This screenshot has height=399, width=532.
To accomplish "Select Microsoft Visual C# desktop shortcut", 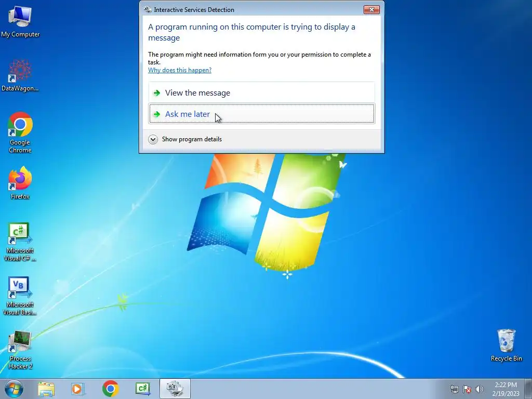I will (x=20, y=242).
